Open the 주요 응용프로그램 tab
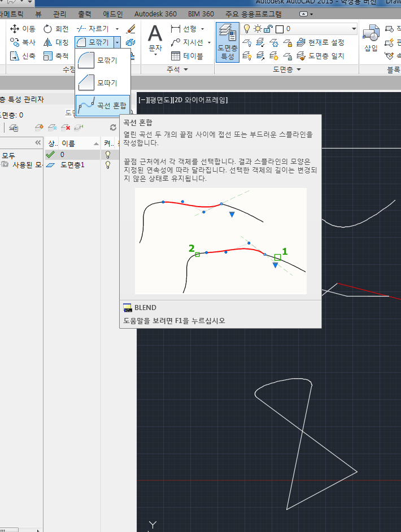Viewport: 401px width, 532px height. coord(253,14)
